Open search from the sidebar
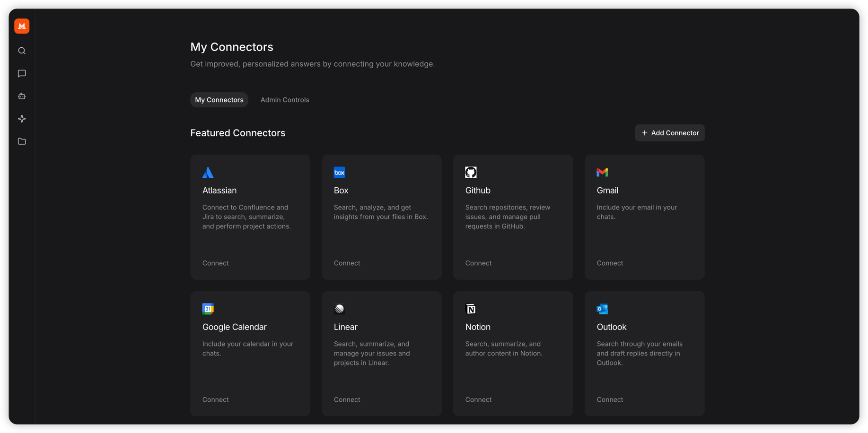The width and height of the screenshot is (868, 433). click(x=21, y=51)
